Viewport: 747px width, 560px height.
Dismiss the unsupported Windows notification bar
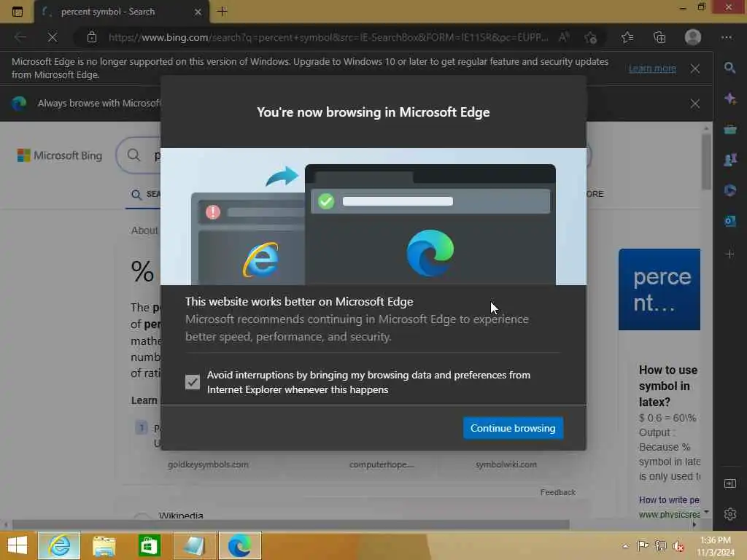(x=695, y=69)
